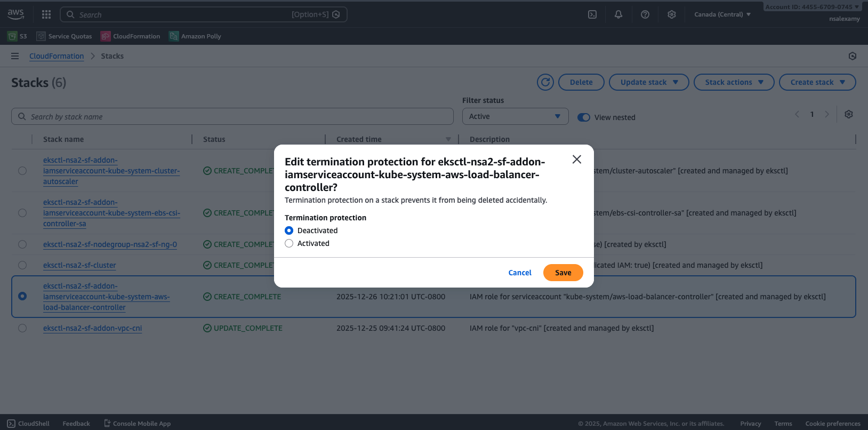868x430 pixels.
Task: Close the termination protection dialog
Action: coord(577,160)
